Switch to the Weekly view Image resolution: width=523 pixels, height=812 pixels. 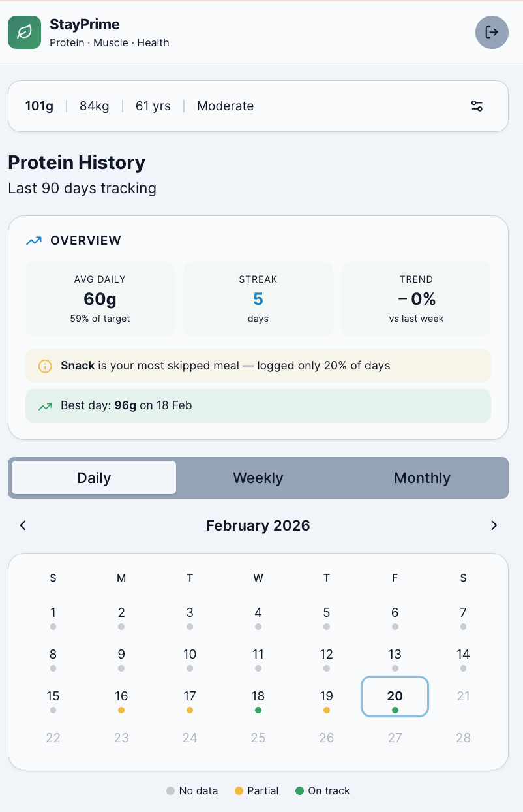pos(258,478)
